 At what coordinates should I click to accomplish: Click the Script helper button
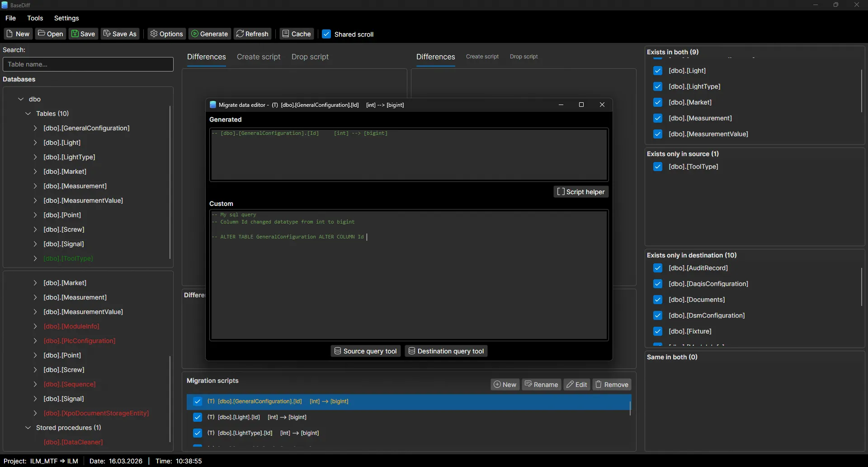[x=581, y=191]
